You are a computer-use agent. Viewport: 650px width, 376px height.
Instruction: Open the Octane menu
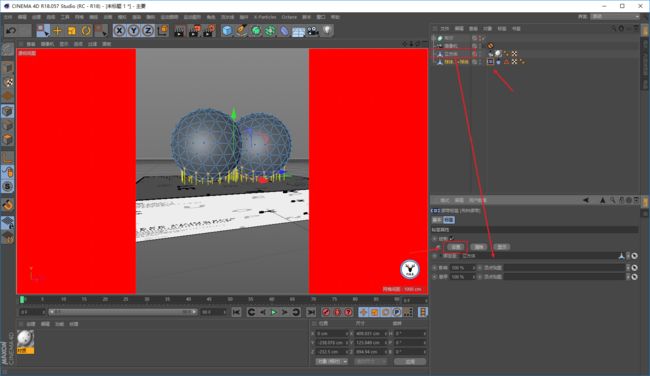point(289,17)
